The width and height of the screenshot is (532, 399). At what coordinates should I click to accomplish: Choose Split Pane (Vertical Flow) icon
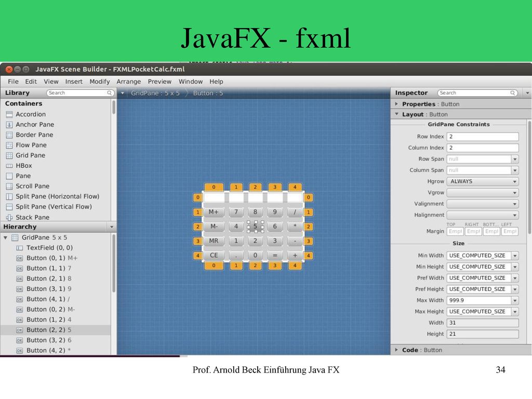(9, 207)
